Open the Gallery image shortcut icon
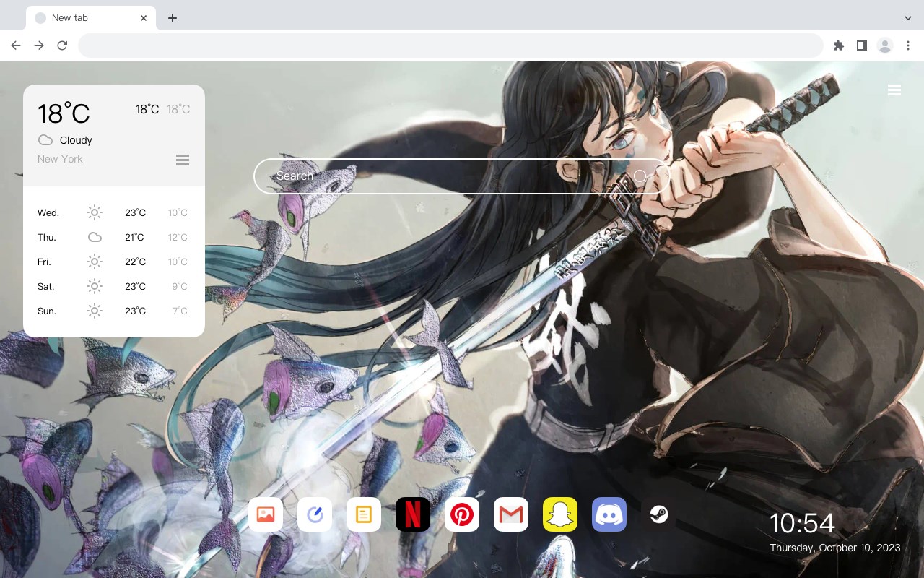The height and width of the screenshot is (578, 924). (x=266, y=514)
